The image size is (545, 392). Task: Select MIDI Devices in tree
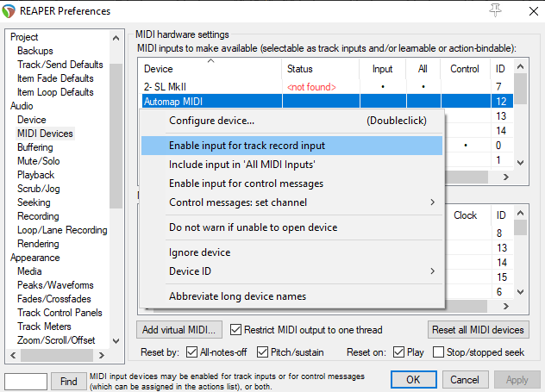(x=45, y=134)
